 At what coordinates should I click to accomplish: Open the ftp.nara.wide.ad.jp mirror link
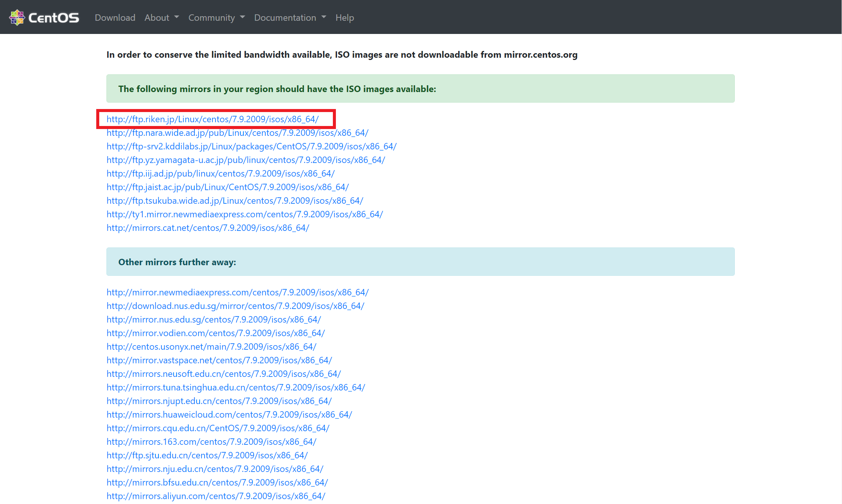pos(237,133)
